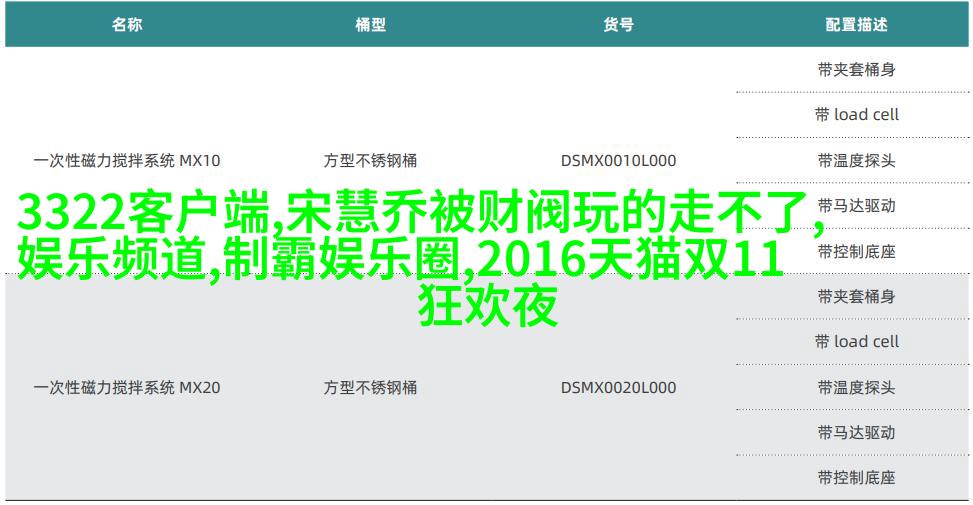
Task: Click 方型不锈钢桶 in the MX10 row
Action: [x=370, y=161]
